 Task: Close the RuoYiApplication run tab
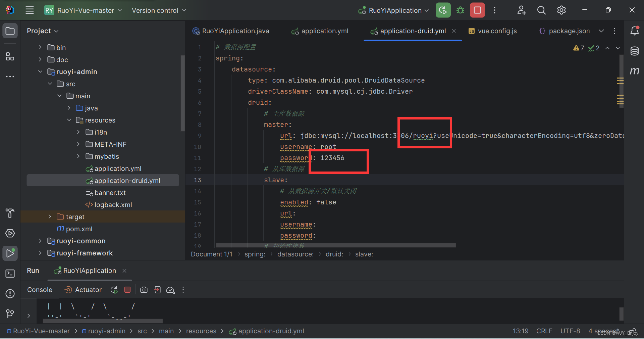click(124, 271)
